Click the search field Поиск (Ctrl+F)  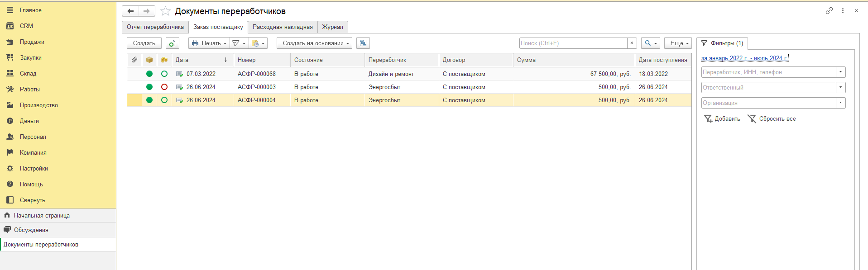tap(573, 43)
